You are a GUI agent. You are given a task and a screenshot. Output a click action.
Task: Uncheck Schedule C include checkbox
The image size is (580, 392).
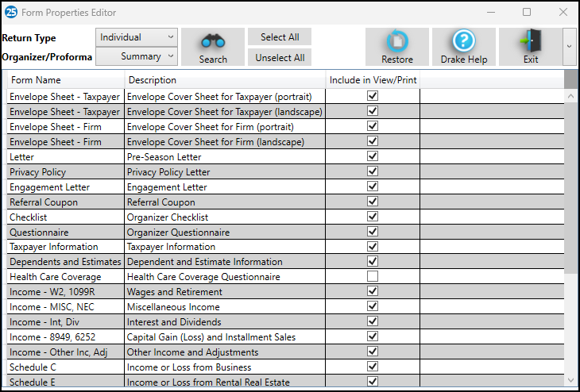click(x=373, y=367)
